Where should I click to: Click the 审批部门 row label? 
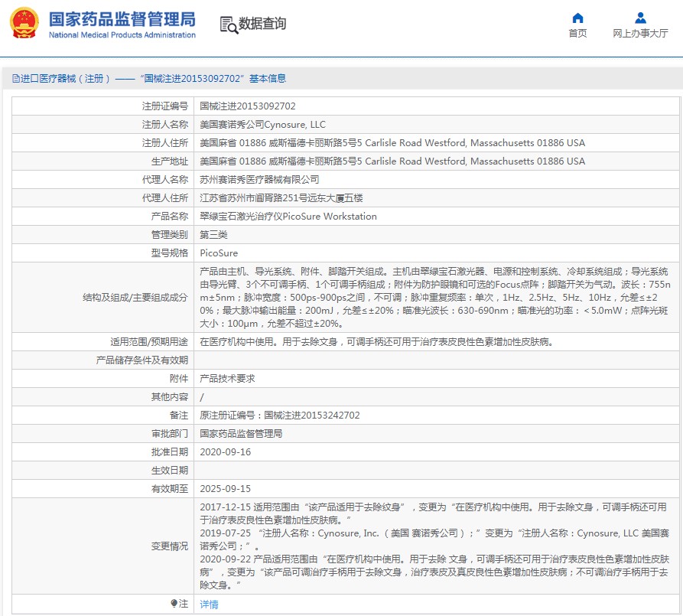coord(170,433)
